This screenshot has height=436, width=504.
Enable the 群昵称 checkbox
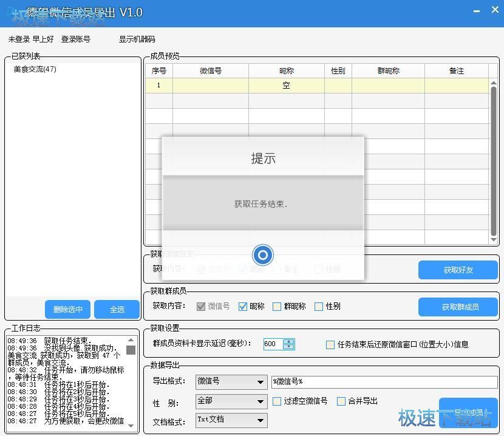click(277, 307)
